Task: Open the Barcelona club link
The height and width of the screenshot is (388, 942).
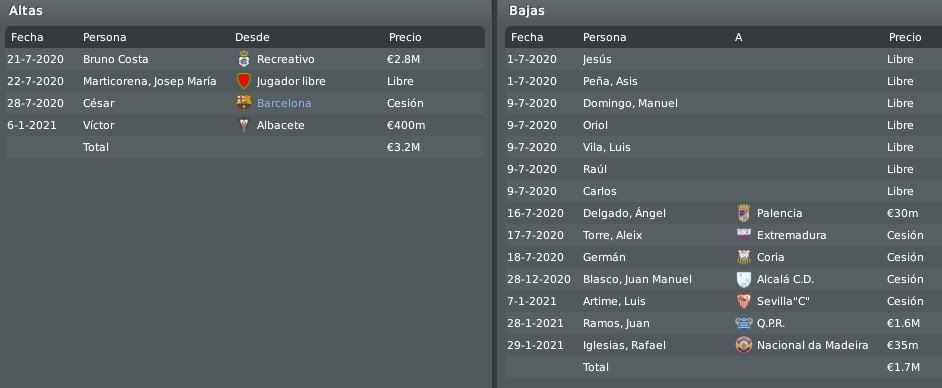Action: pos(284,103)
